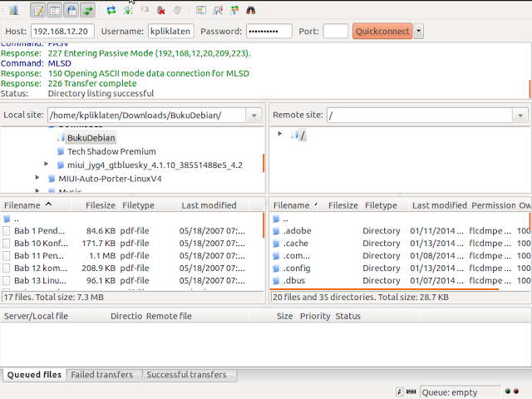This screenshot has height=399, width=532.
Task: Toggle synchronized browsing
Action: pos(234,10)
